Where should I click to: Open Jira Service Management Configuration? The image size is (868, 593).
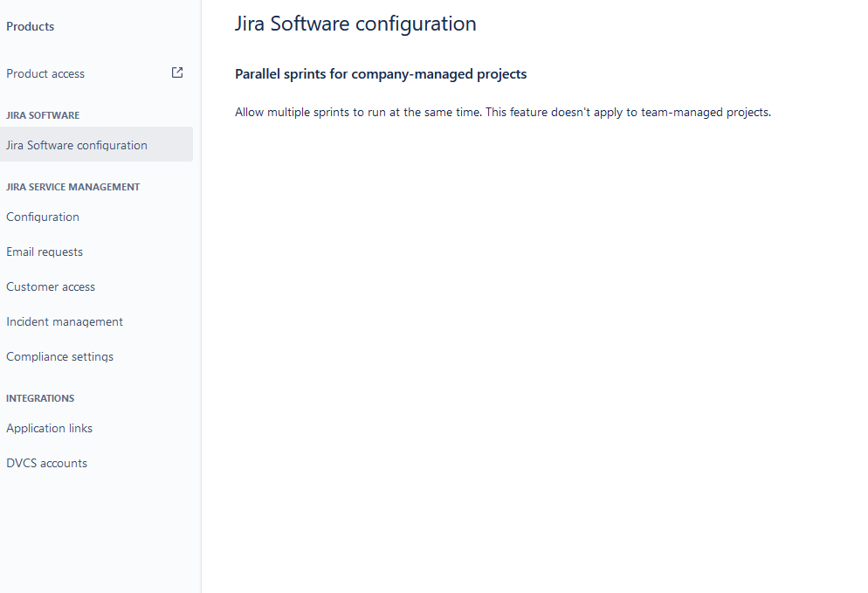tap(43, 217)
